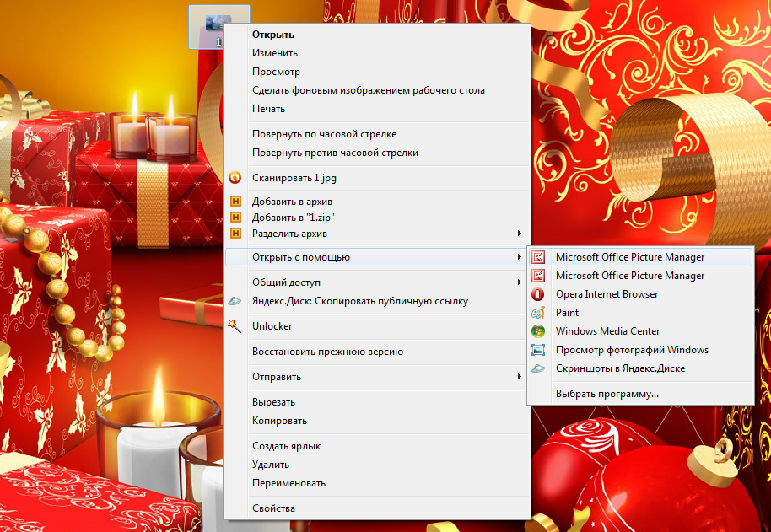The width and height of the screenshot is (771, 532).
Task: Click the 1.jpg thumbnail on the desktop
Action: click(218, 24)
